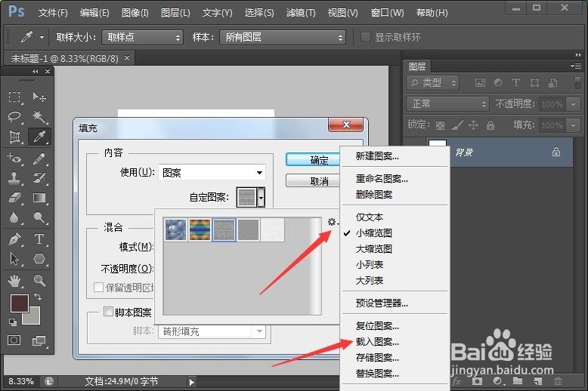Viewport: 588px width, 391px height.
Task: Open foreground color picker swatch
Action: pyautogui.click(x=19, y=303)
